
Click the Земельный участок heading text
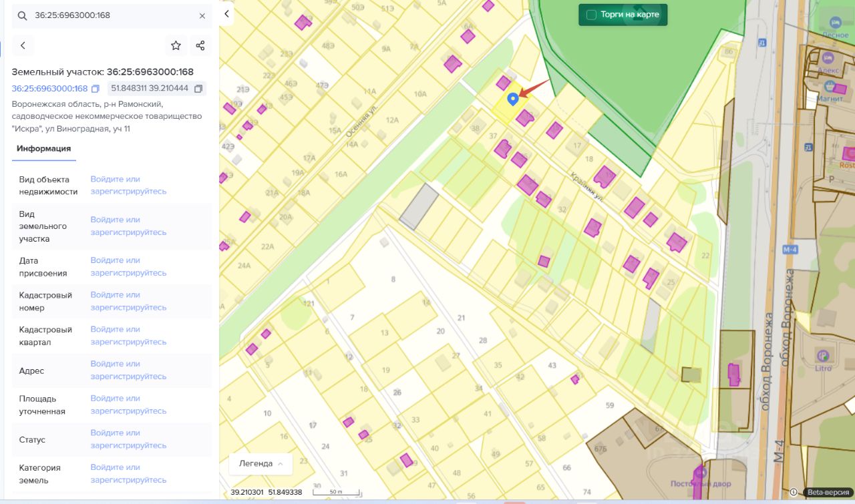(x=102, y=72)
